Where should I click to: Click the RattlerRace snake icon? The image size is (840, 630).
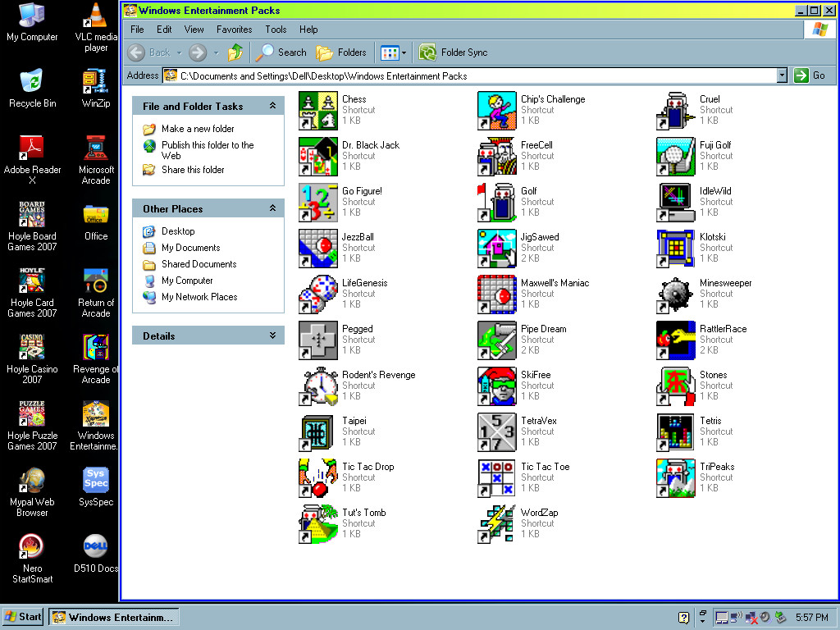[x=676, y=340]
